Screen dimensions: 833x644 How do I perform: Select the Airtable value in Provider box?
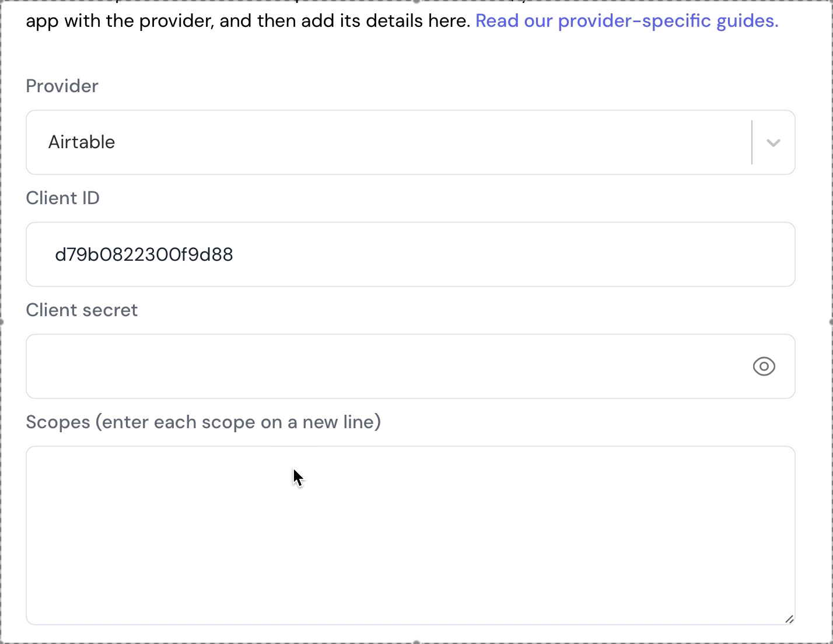coord(82,142)
